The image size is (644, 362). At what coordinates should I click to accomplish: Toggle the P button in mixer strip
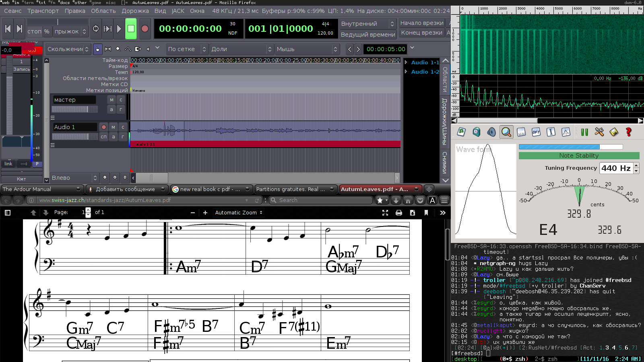pyautogui.click(x=37, y=164)
